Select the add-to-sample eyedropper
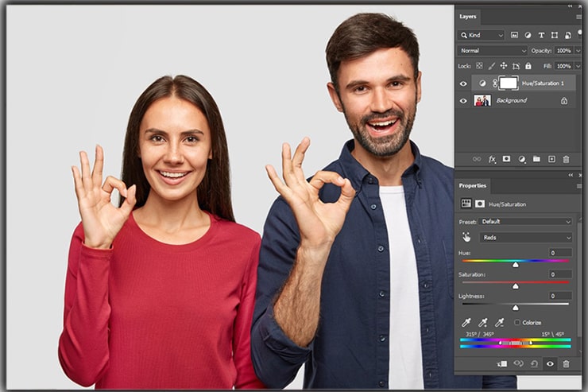This screenshot has width=588, height=392. click(482, 322)
